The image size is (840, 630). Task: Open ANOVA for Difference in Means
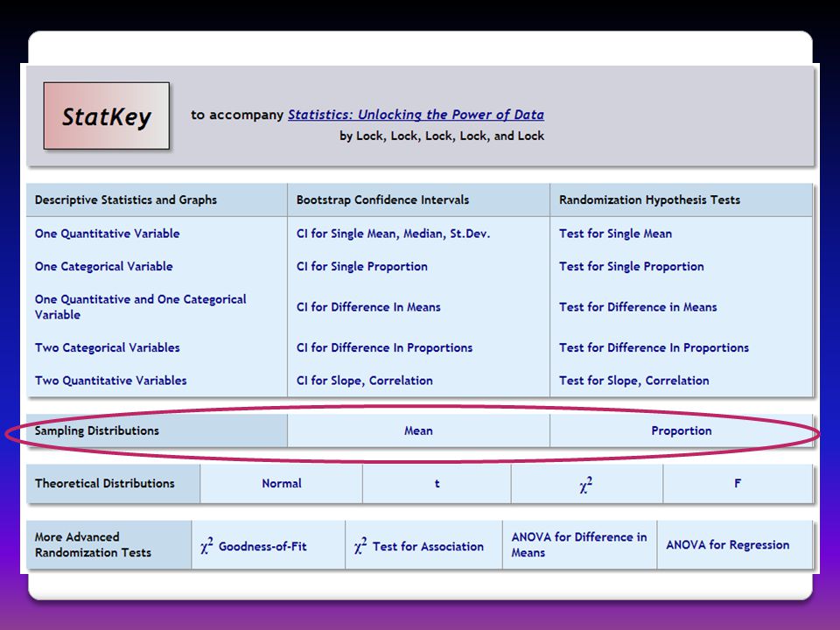pos(579,545)
